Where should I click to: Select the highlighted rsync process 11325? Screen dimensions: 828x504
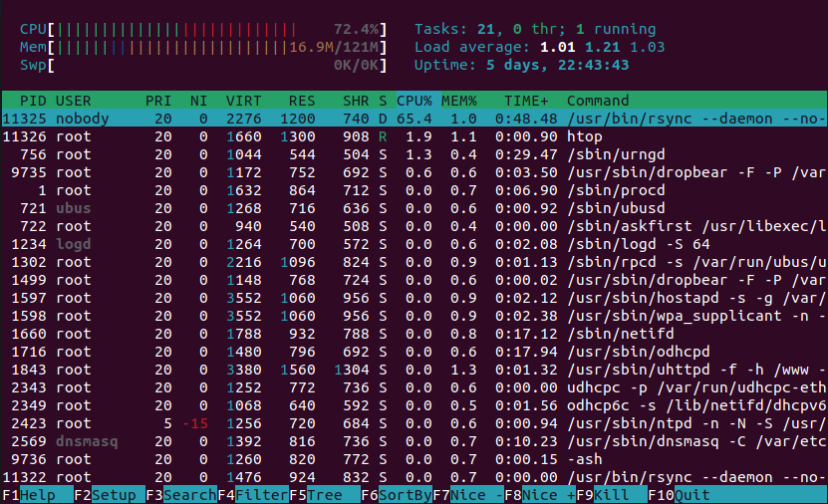(414, 119)
